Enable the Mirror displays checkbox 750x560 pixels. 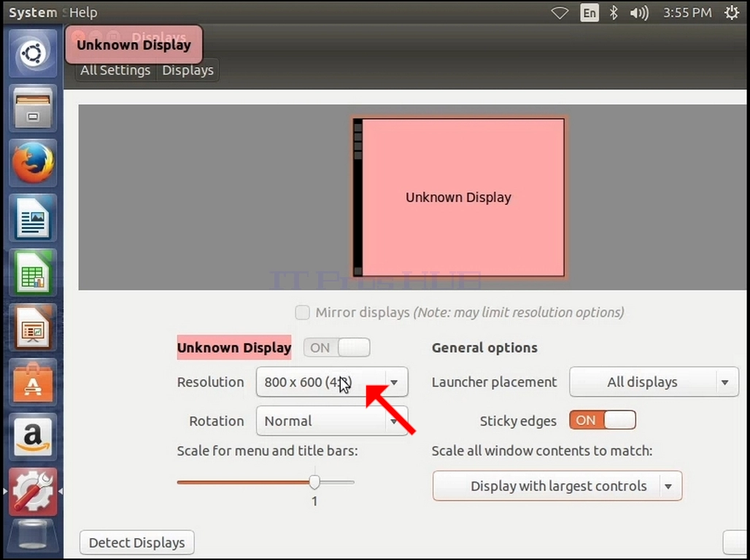(x=302, y=313)
